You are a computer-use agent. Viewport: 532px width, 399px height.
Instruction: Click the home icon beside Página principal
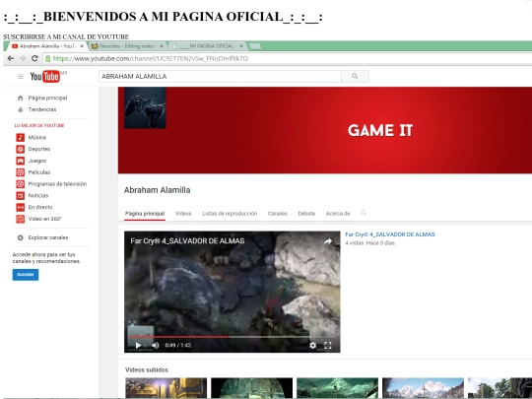(21, 99)
